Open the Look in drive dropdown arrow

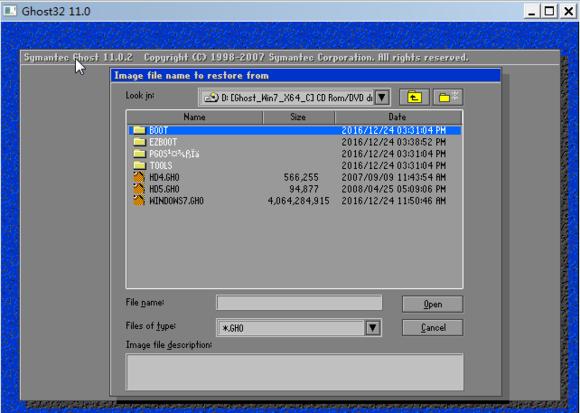382,98
